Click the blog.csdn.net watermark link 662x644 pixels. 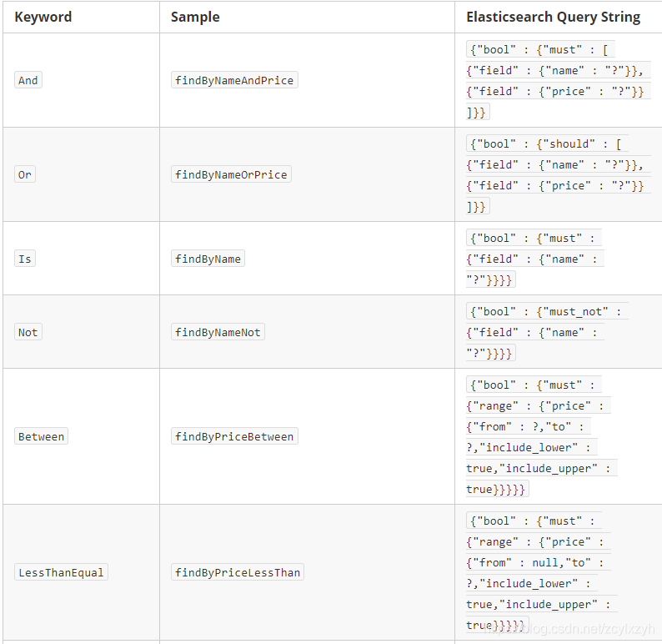(569, 629)
